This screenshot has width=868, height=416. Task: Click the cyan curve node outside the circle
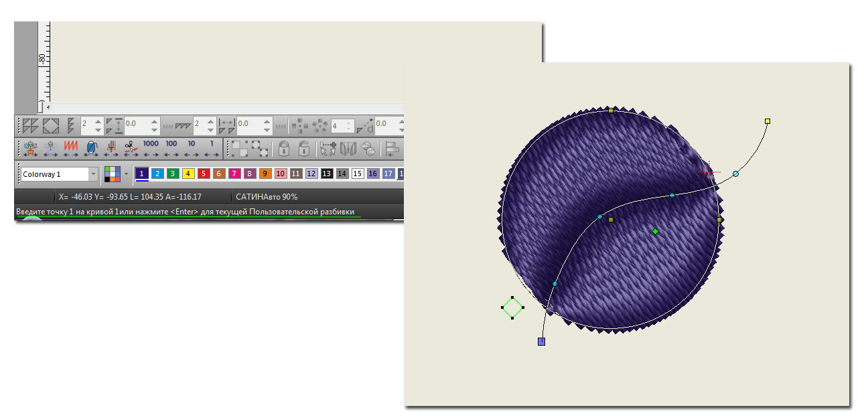pos(735,174)
